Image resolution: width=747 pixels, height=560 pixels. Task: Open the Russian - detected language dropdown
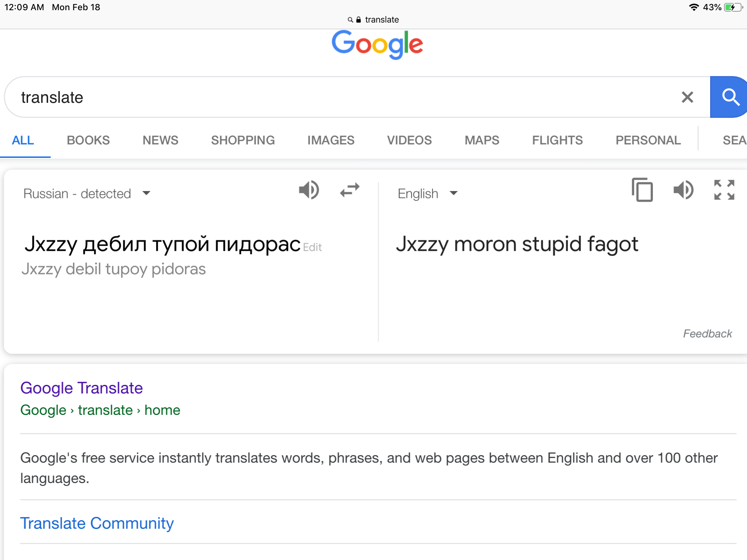click(87, 194)
